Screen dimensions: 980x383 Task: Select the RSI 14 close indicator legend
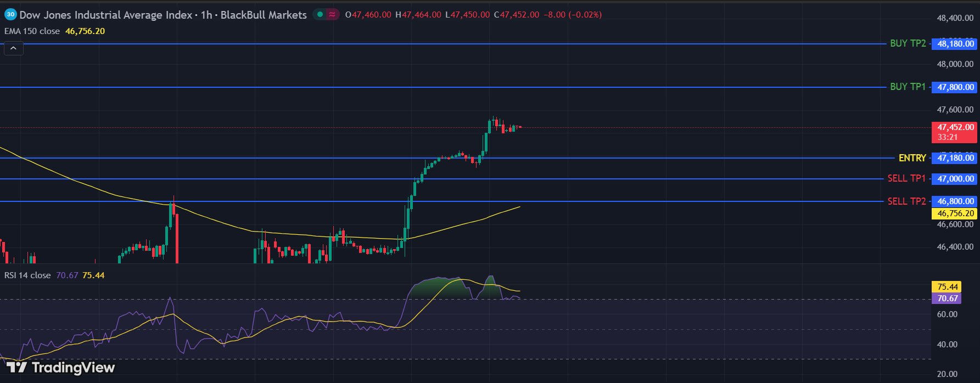pos(27,275)
